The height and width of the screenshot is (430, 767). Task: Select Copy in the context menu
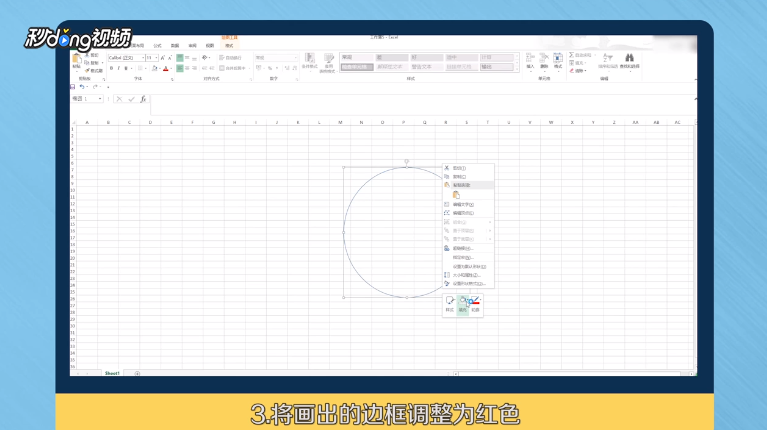pos(468,177)
